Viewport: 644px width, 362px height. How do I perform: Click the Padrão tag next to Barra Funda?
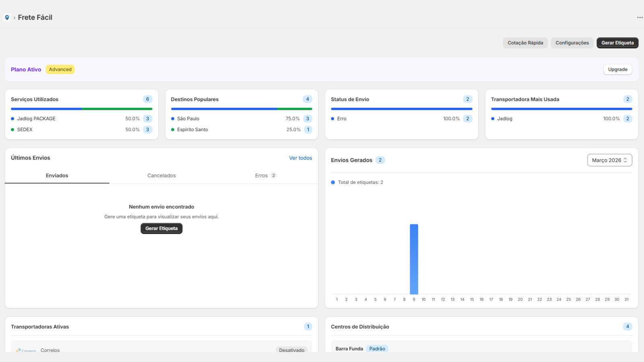tap(377, 349)
